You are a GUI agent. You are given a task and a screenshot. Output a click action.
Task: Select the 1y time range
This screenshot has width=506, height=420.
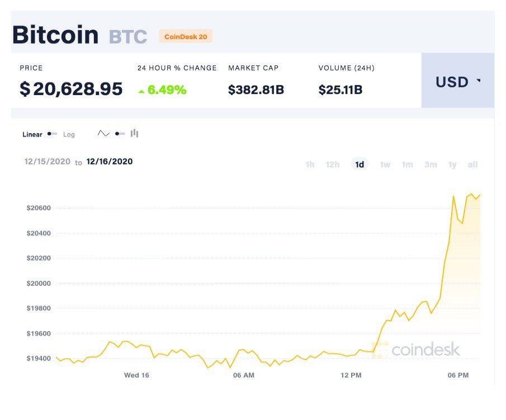(x=452, y=164)
